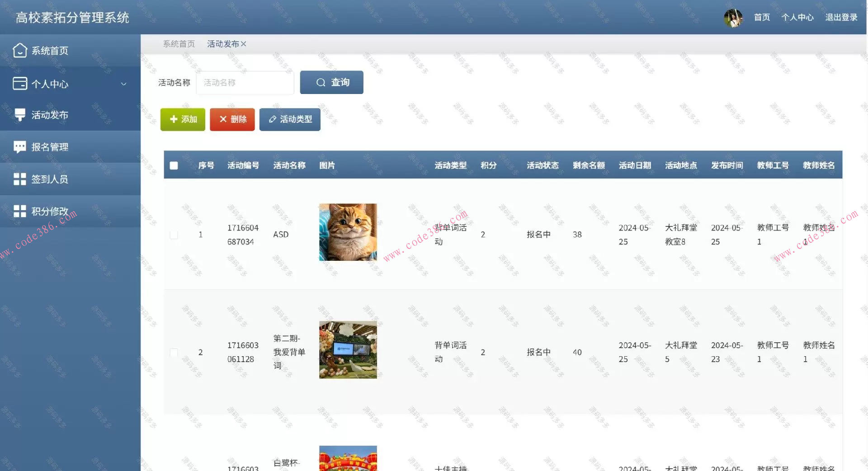Click the 积分修改 icon in sidebar

click(19, 211)
